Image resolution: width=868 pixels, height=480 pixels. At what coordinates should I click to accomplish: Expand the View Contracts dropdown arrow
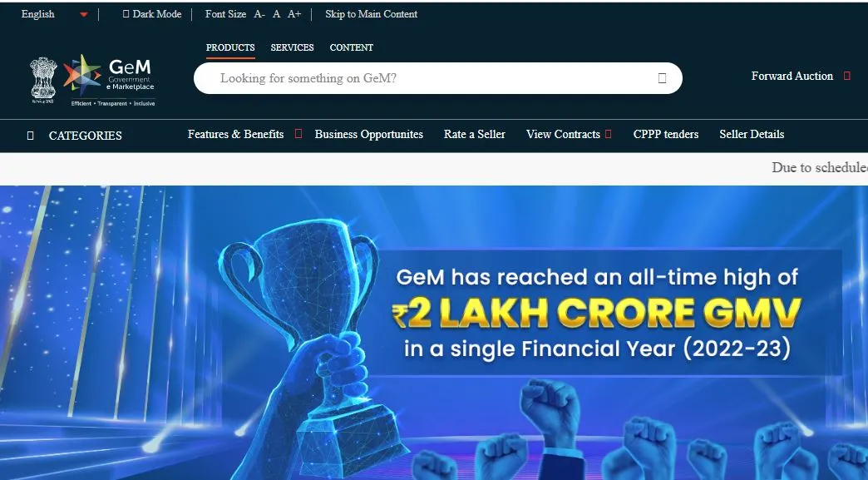(x=609, y=133)
